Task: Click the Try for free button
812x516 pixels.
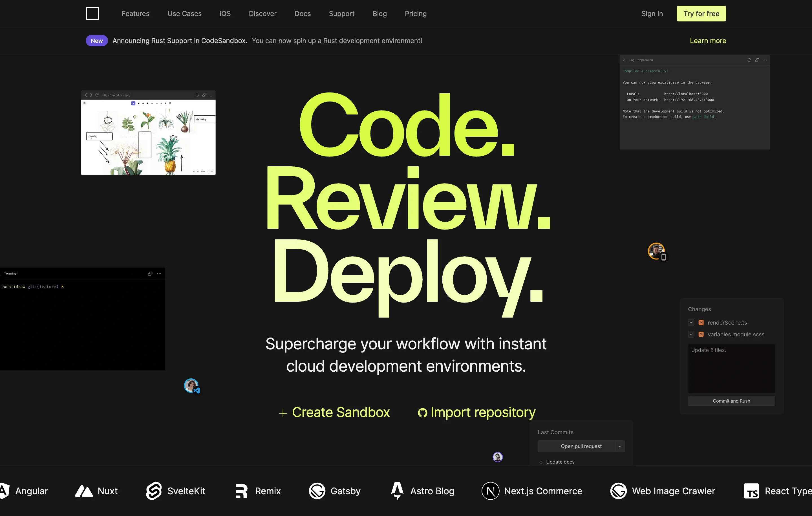Action: click(x=701, y=14)
